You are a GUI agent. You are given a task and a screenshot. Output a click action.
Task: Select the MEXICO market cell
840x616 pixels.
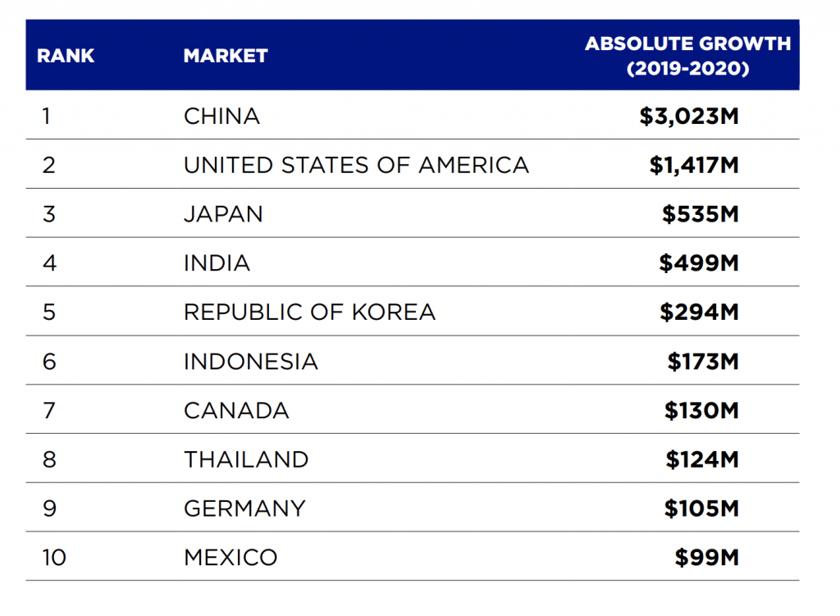coord(231,558)
